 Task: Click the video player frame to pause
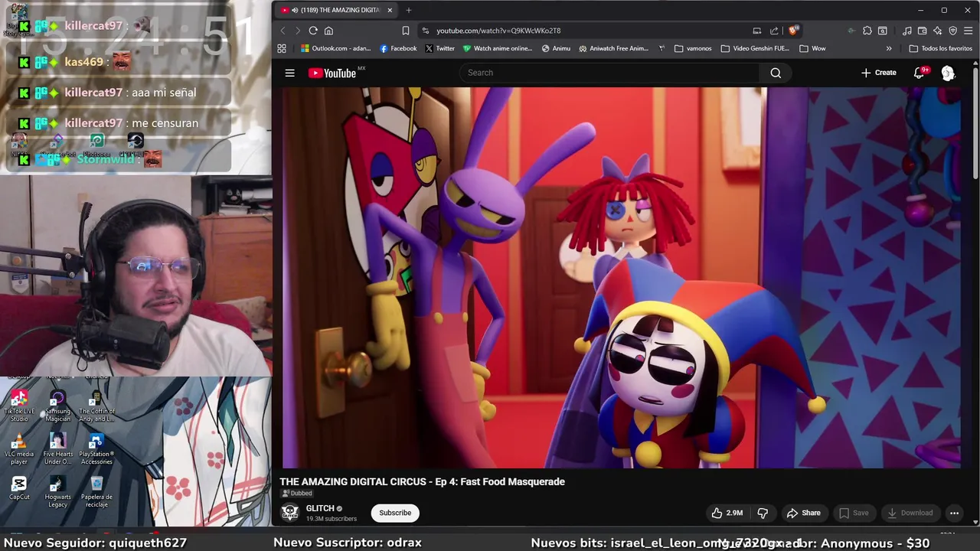point(621,277)
